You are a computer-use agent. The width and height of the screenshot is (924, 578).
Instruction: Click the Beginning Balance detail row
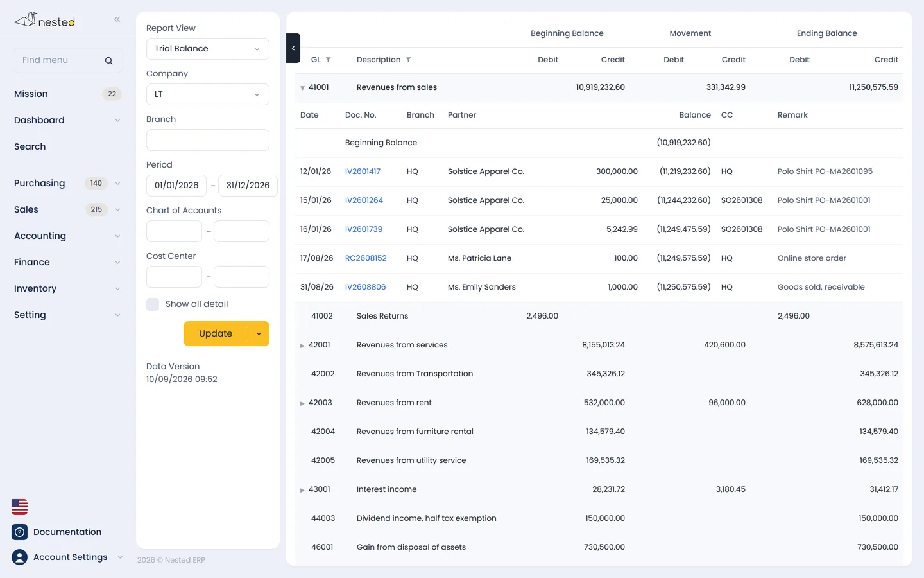pos(599,143)
